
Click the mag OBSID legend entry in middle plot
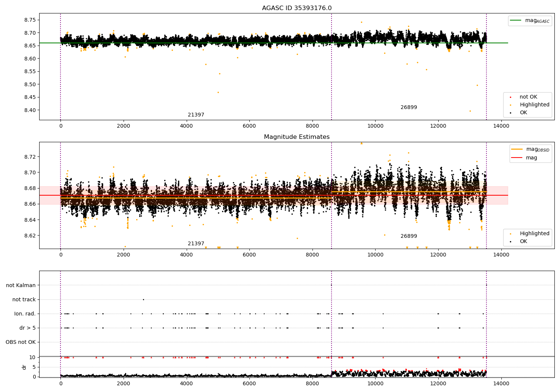(x=531, y=149)
